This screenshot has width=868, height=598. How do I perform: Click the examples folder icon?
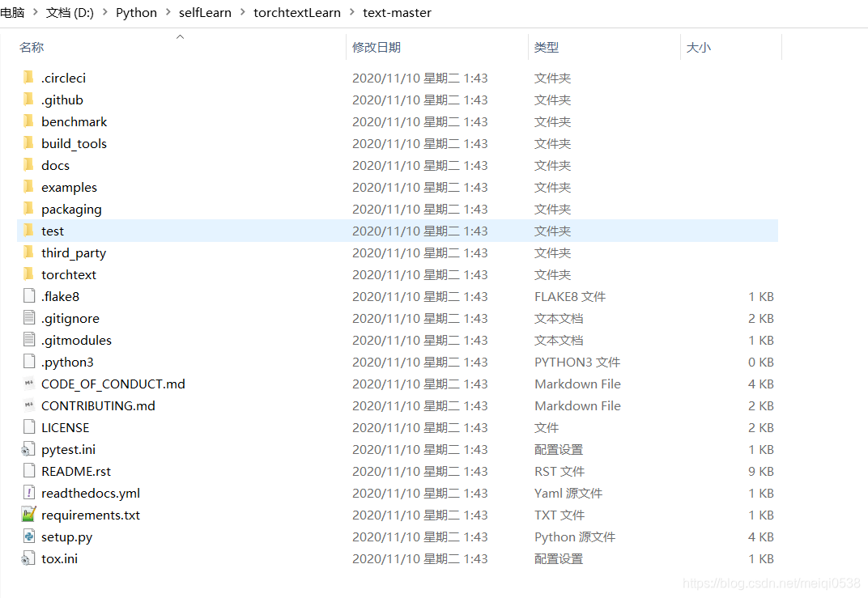29,186
